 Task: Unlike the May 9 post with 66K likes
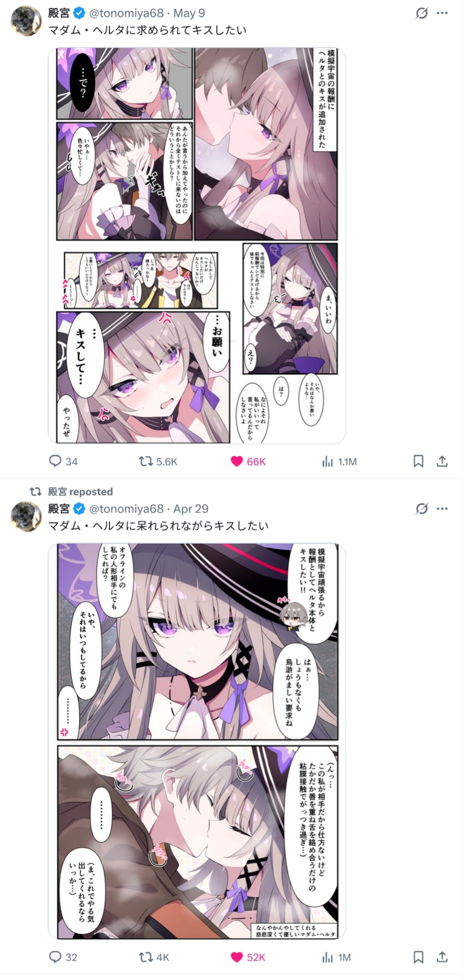248,461
